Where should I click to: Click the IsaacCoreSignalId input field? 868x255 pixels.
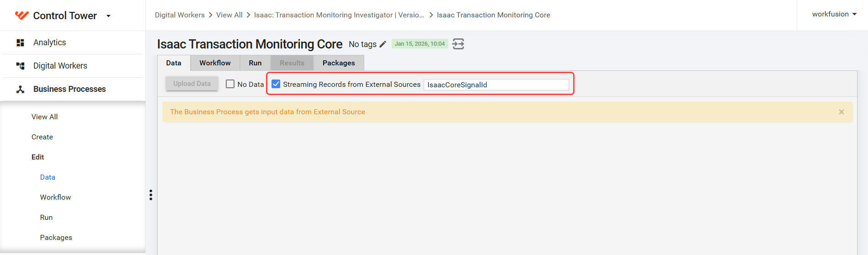click(496, 85)
